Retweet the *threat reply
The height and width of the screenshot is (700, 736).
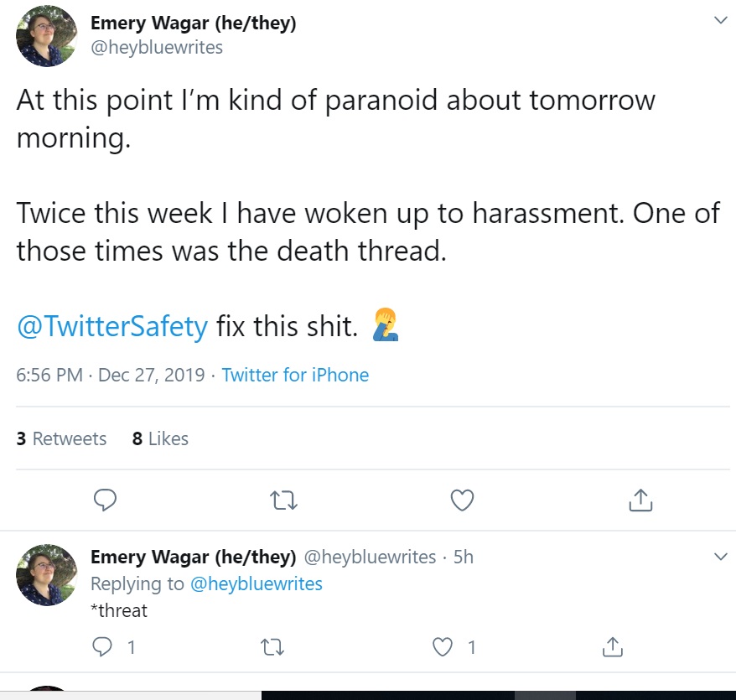(x=272, y=647)
